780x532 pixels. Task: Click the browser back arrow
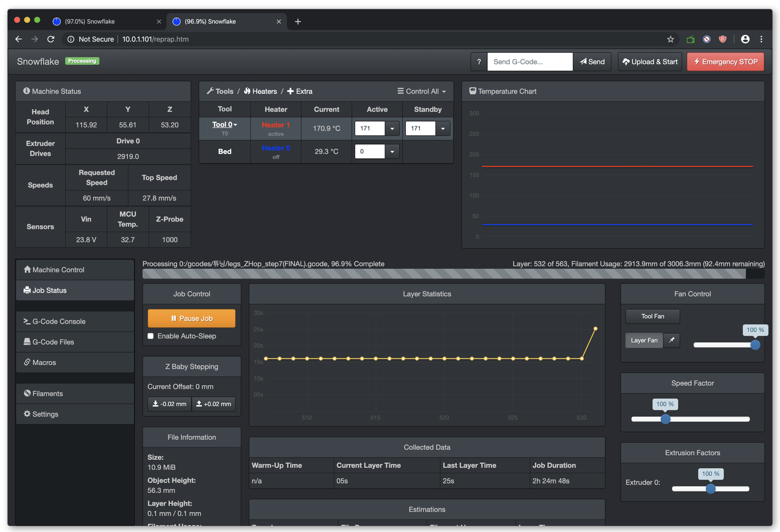(19, 39)
